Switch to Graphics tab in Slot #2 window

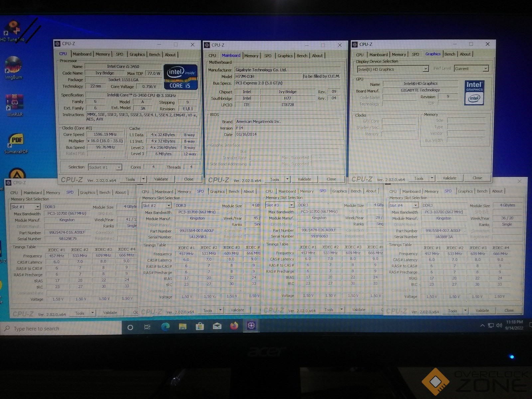point(217,192)
